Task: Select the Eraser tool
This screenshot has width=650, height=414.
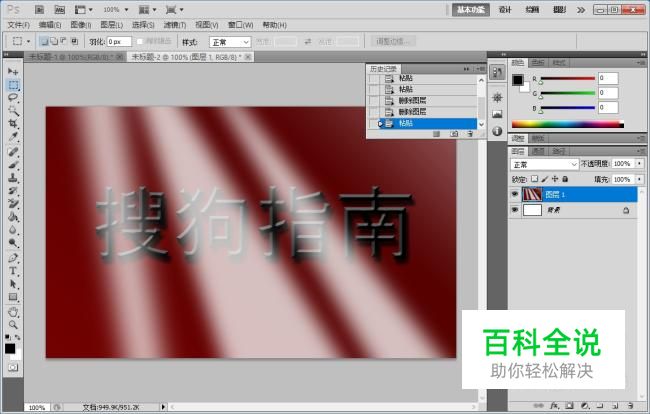Action: point(13,203)
